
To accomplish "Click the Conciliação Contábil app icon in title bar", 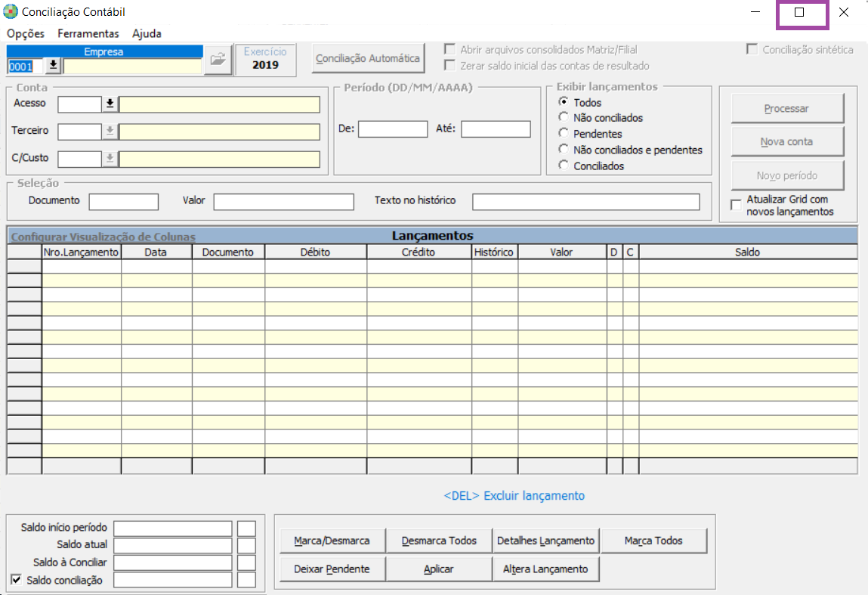I will click(x=11, y=12).
